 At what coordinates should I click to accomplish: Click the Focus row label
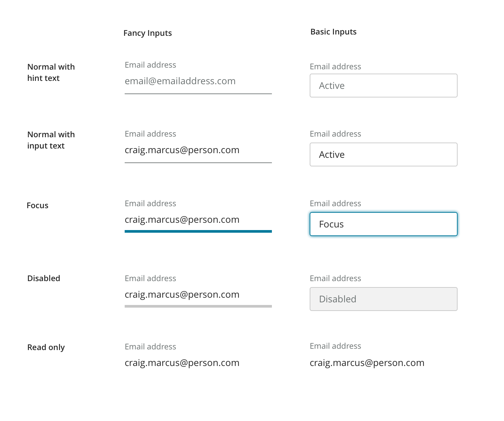pyautogui.click(x=37, y=206)
